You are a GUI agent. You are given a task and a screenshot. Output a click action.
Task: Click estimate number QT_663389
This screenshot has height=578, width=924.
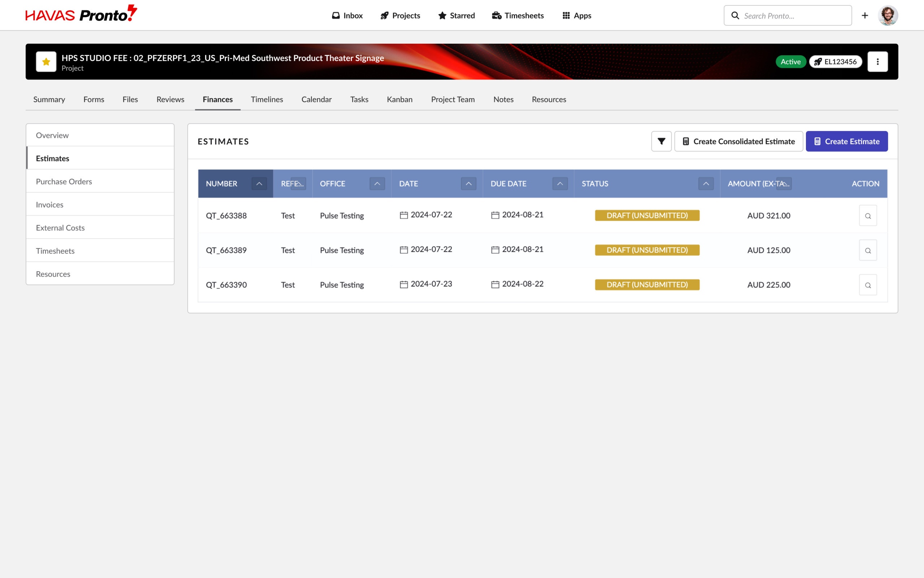click(226, 250)
